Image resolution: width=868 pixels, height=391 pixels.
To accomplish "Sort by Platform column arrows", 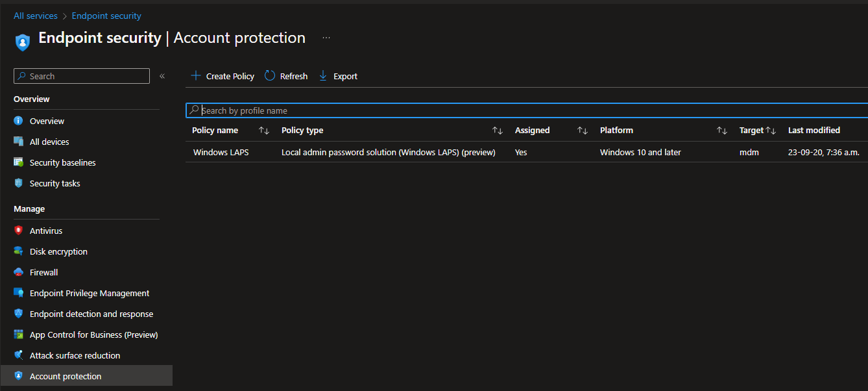I will pos(722,131).
